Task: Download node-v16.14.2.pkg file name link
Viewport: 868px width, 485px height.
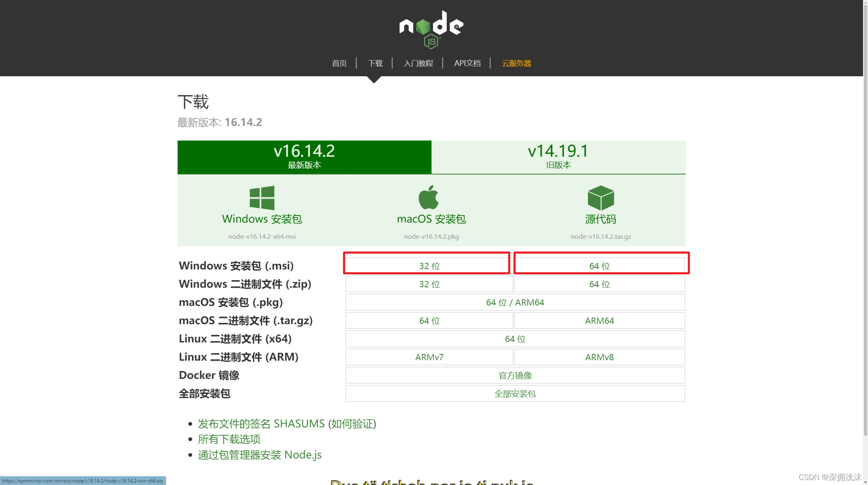Action: (432, 236)
